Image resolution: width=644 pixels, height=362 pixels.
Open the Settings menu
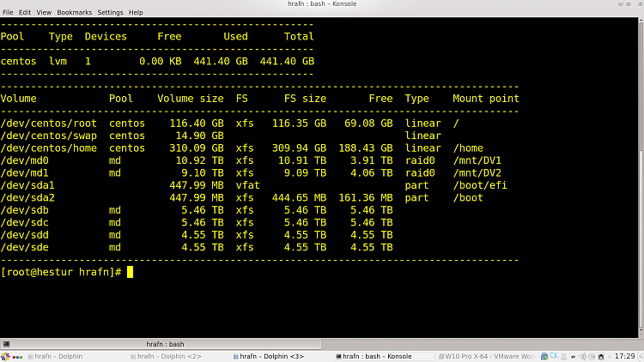(110, 12)
